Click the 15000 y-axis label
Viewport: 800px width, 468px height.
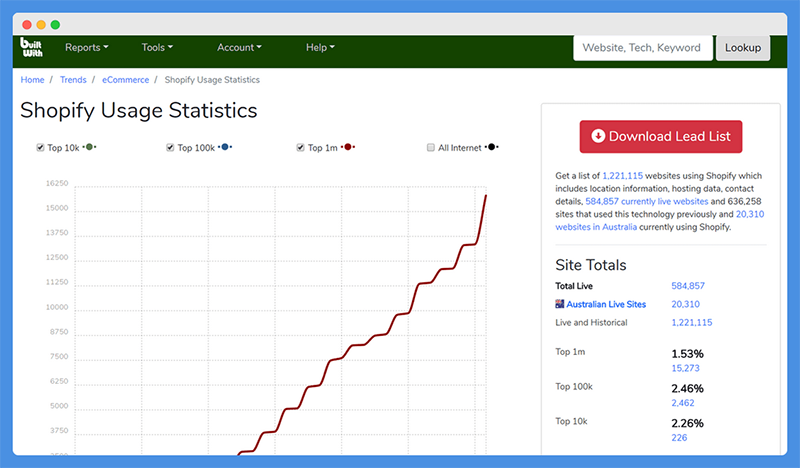pyautogui.click(x=57, y=208)
